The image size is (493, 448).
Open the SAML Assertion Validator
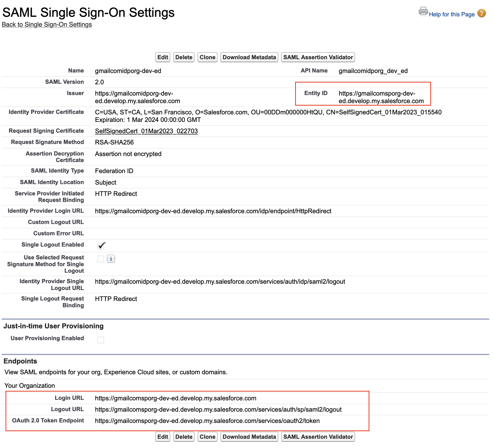[x=318, y=57]
